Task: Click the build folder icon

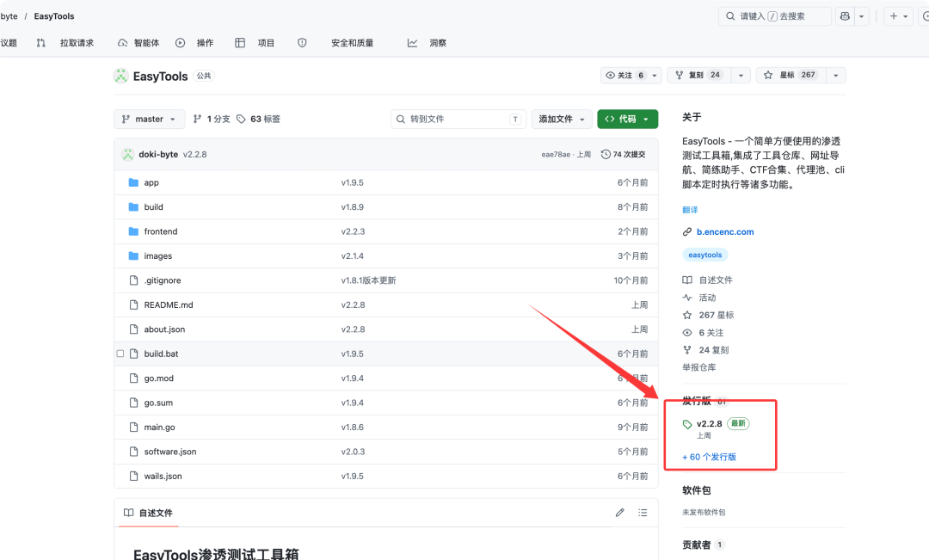Action: coord(133,206)
